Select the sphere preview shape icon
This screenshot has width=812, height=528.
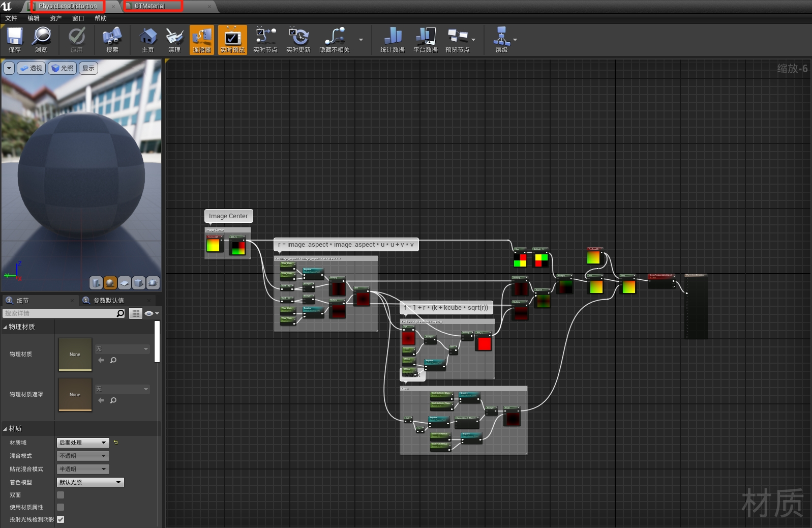[x=110, y=283]
